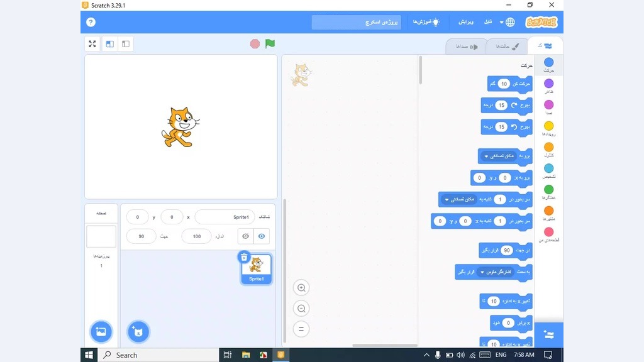Viewport: 644px width, 362px height.
Task: Click the Choose a Backdrop button
Action: (x=101, y=332)
